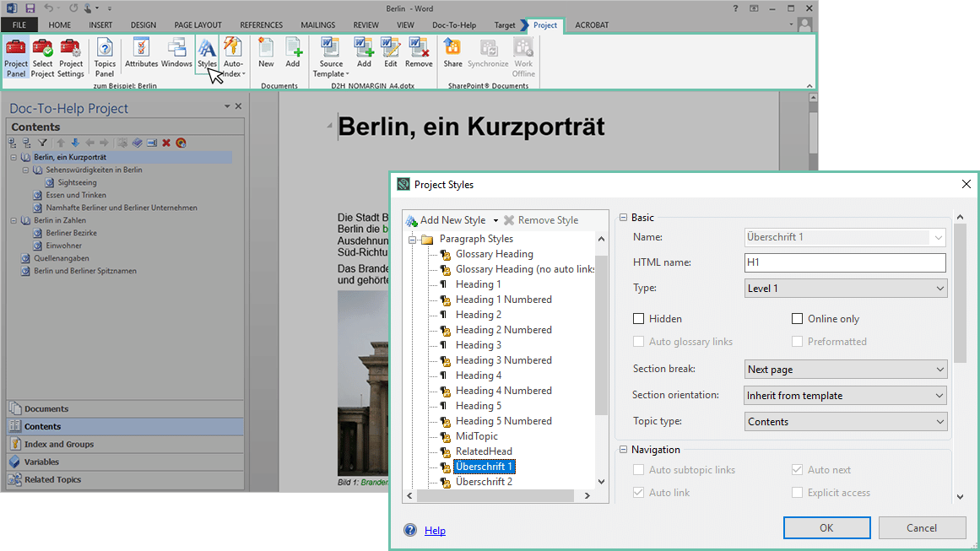Open Project Settings in the ribbon
The height and width of the screenshot is (551, 980).
(x=71, y=57)
